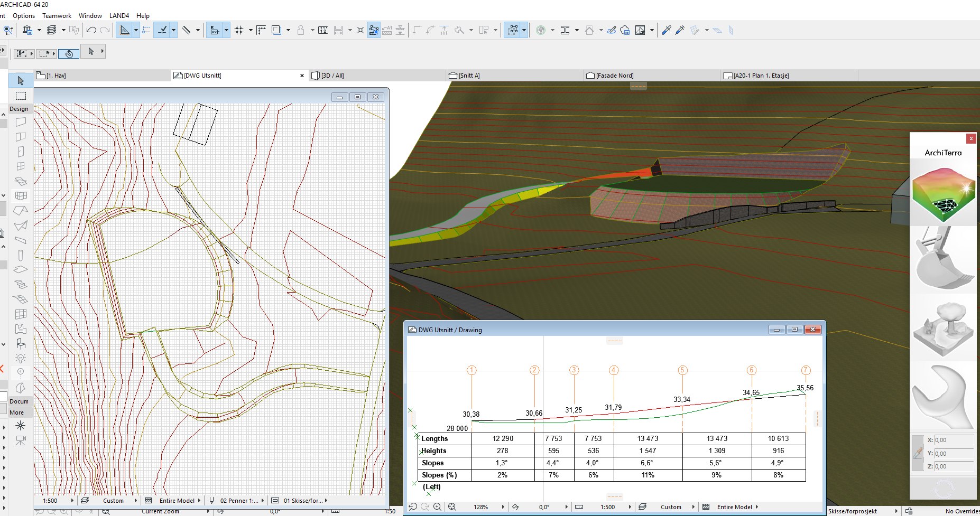Select the Marquee tool in the toolbox
The height and width of the screenshot is (516, 980).
click(21, 96)
